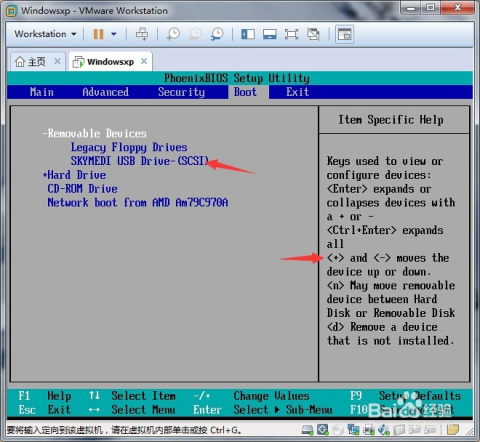Select the Advanced BIOS menu
This screenshot has height=442, width=480.
pos(105,92)
